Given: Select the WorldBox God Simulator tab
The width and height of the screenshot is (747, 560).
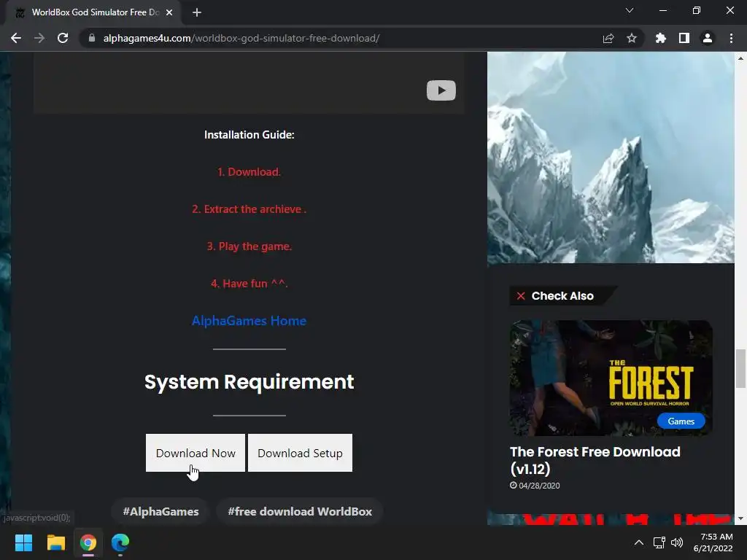Looking at the screenshot, I should click(x=94, y=12).
